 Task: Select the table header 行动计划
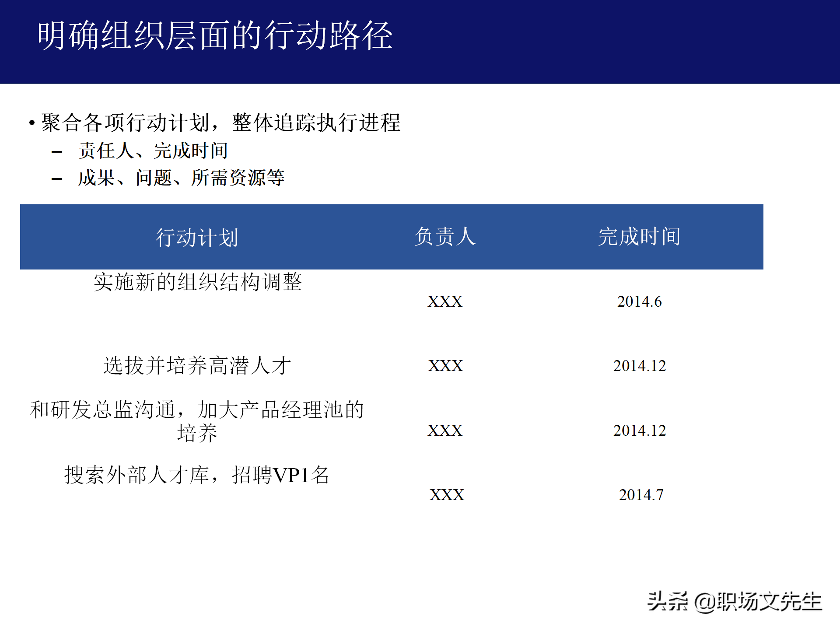197,238
